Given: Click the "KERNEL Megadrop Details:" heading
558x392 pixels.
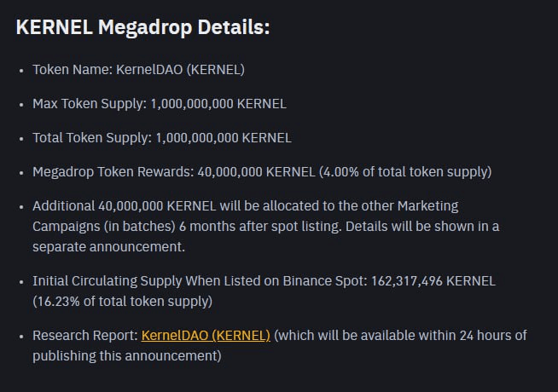Looking at the screenshot, I should (x=142, y=26).
